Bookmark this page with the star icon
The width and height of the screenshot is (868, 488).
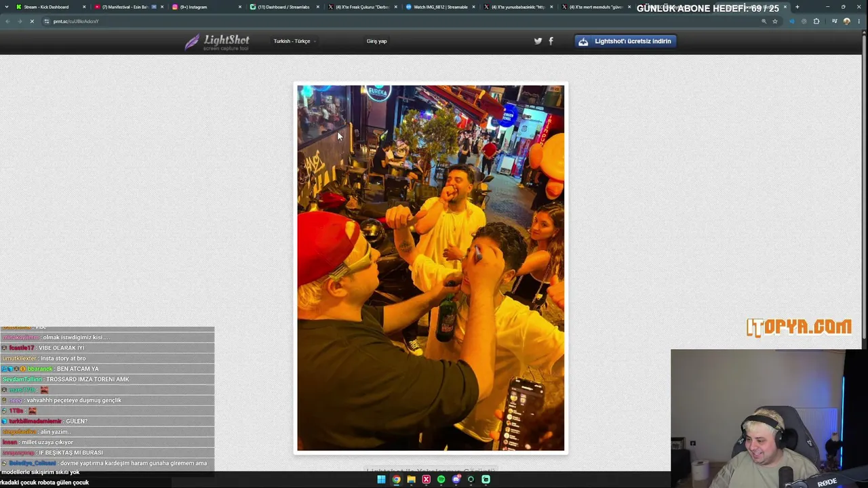[774, 21]
